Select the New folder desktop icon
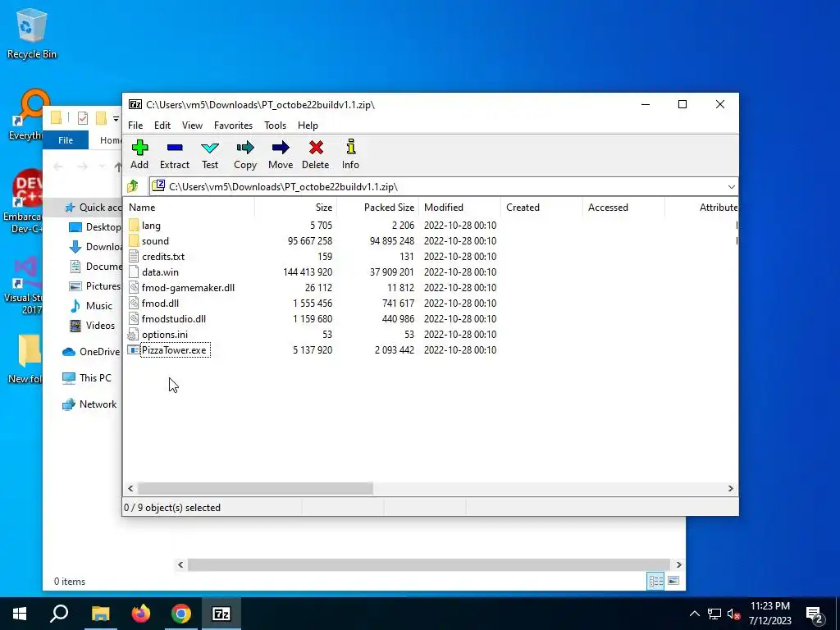 (29, 351)
